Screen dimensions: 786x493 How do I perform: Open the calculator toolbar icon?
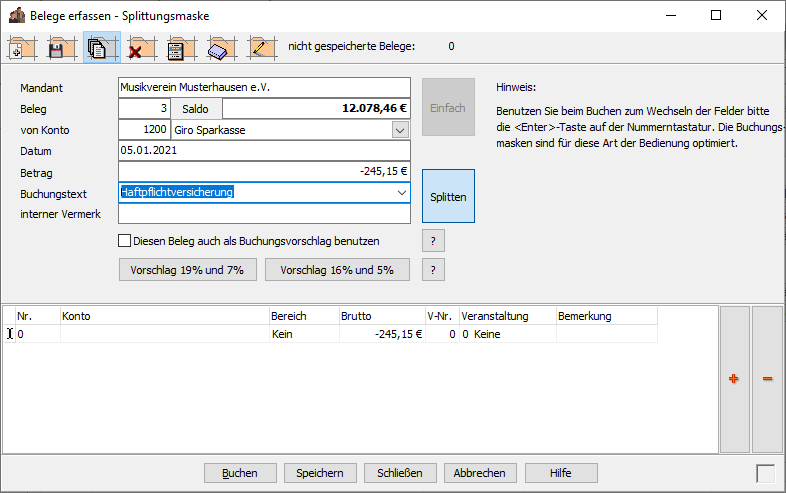(180, 47)
